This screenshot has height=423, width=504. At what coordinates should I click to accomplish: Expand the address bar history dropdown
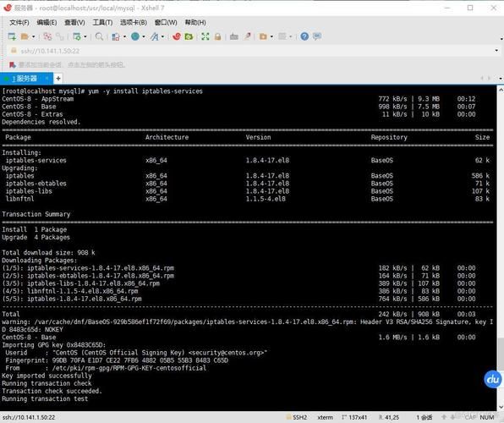click(x=496, y=51)
